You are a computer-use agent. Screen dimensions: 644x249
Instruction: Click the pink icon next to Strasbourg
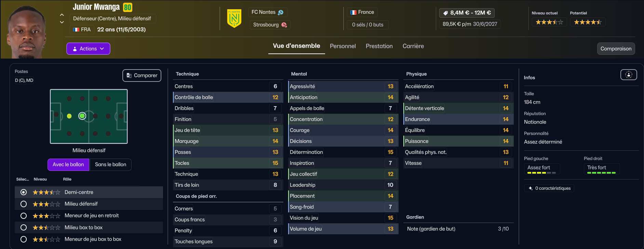(x=284, y=25)
